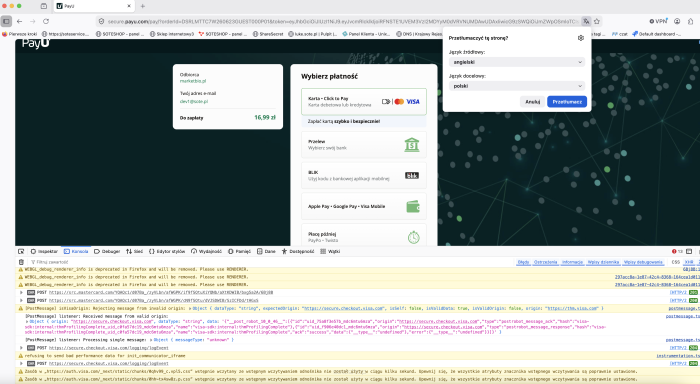The height and width of the screenshot is (384, 700).
Task: Expand the messageType Object in Processing simple message
Action: 151,340
